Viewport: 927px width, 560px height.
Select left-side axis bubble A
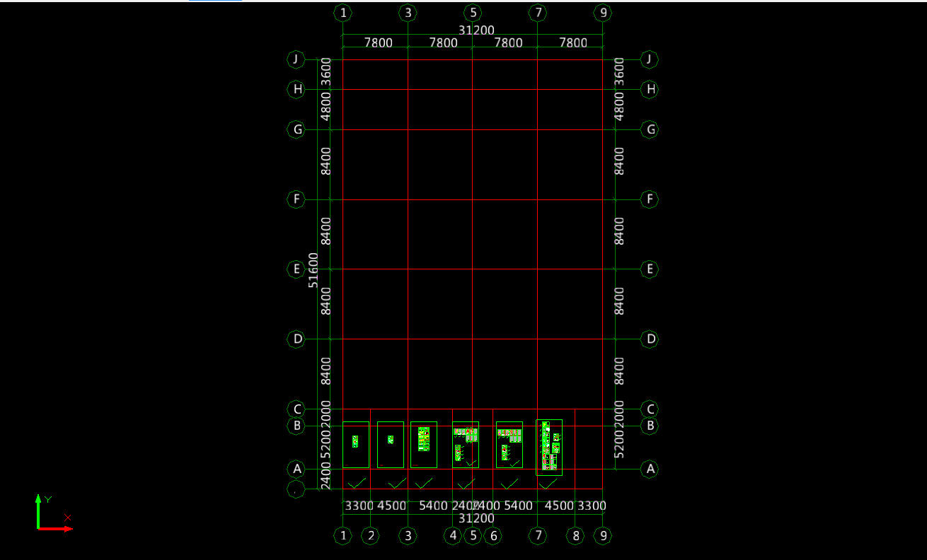click(x=296, y=469)
